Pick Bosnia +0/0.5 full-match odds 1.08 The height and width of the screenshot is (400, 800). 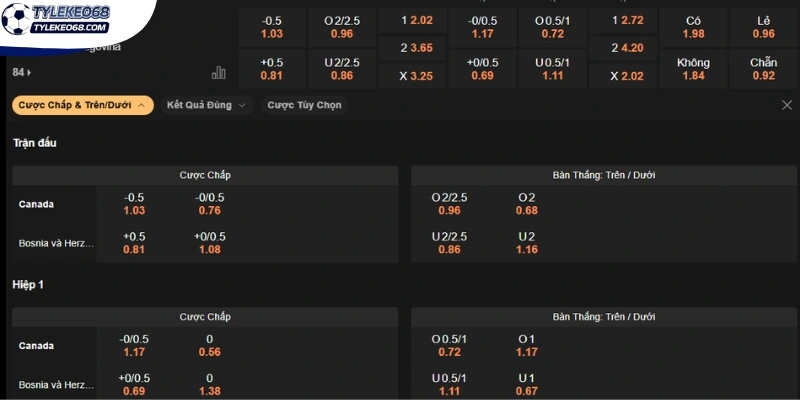(x=209, y=243)
